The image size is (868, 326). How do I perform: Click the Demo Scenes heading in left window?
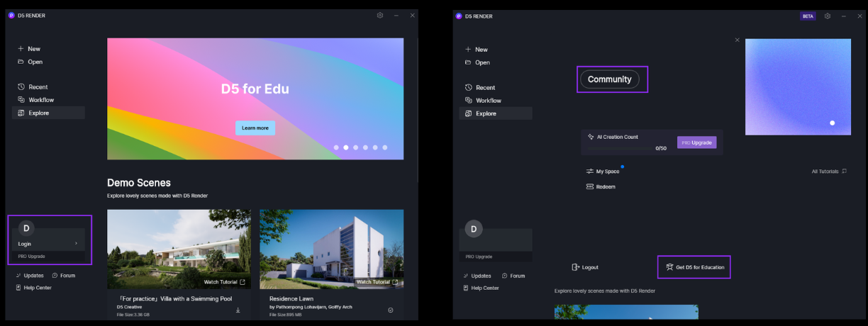[139, 183]
